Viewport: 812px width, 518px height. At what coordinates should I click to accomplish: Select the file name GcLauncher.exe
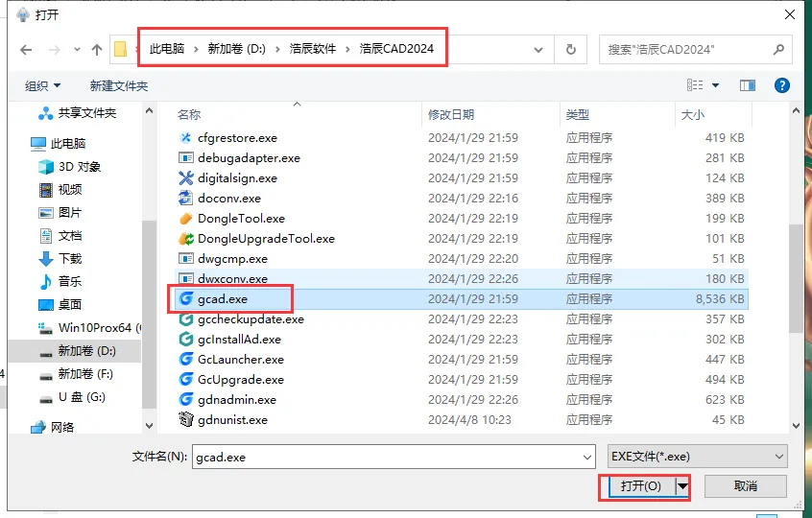pos(241,360)
